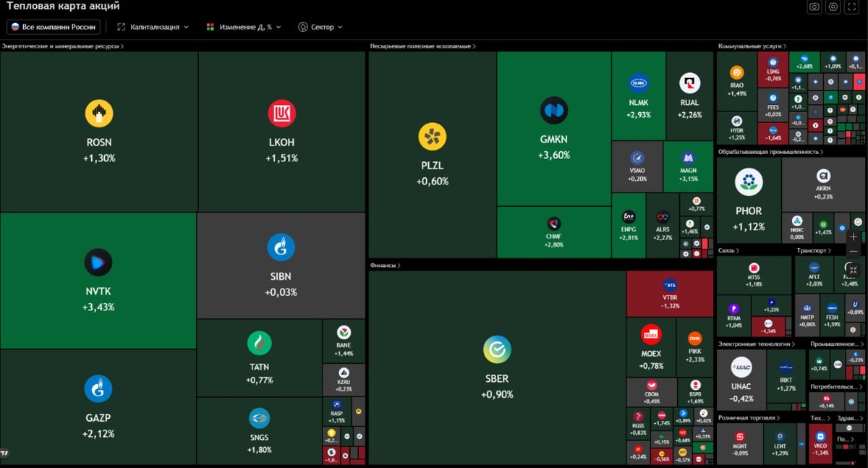Toggle fullscreen mode icon
868x468 pixels.
(x=852, y=7)
